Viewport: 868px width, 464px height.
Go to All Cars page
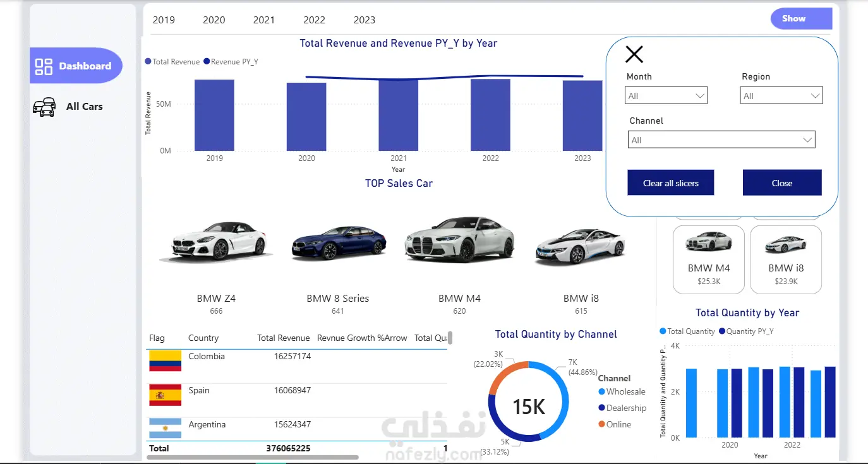click(x=68, y=107)
